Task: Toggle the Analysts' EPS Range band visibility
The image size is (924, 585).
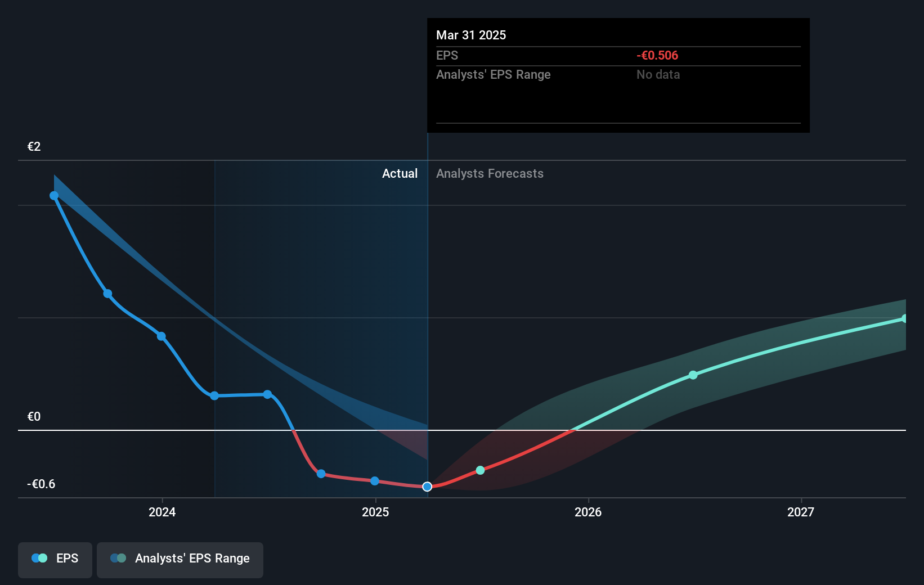Action: point(180,559)
